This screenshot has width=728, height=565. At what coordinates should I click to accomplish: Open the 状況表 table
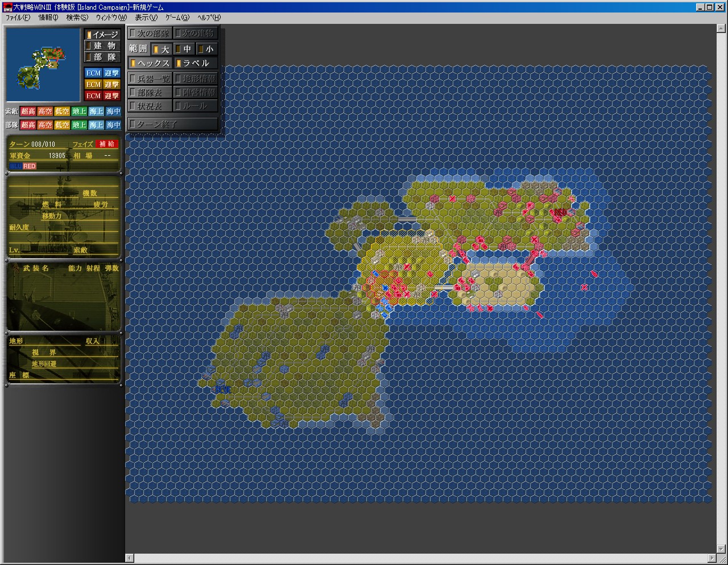point(150,106)
